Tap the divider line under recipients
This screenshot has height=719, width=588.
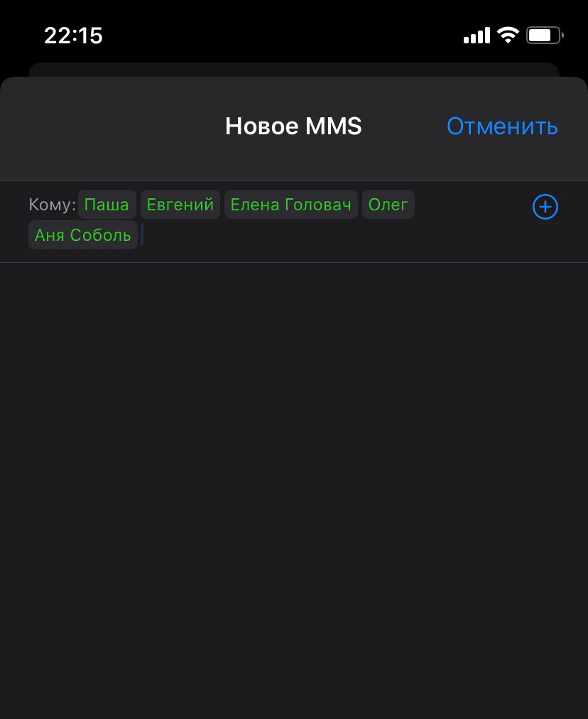tap(294, 263)
